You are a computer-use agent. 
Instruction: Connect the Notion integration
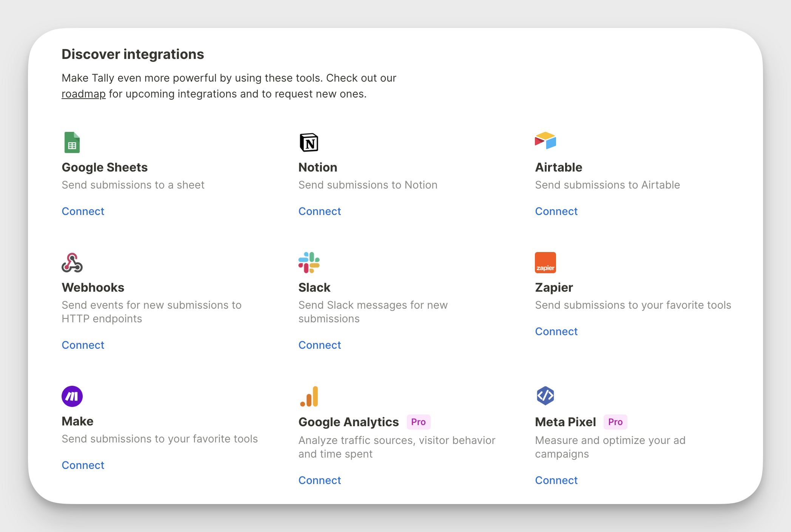click(320, 211)
